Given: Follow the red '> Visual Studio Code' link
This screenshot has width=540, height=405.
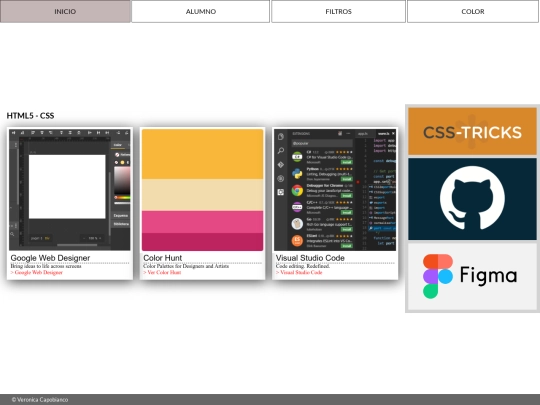Looking at the screenshot, I should point(299,272).
